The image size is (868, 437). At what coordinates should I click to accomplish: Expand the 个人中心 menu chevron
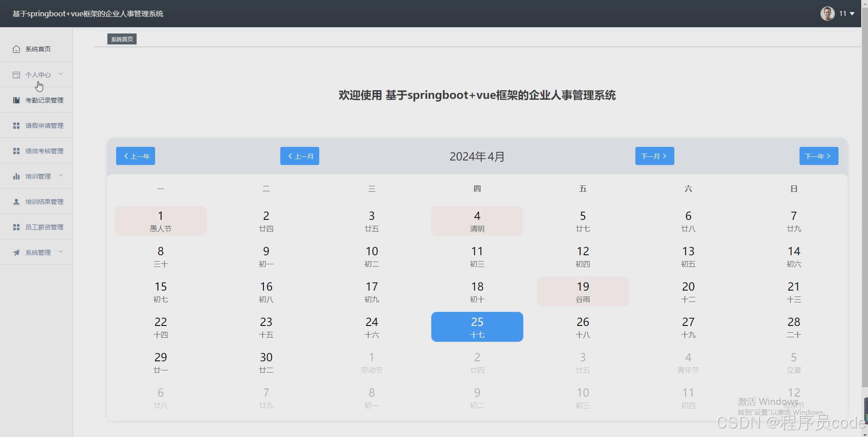click(61, 74)
